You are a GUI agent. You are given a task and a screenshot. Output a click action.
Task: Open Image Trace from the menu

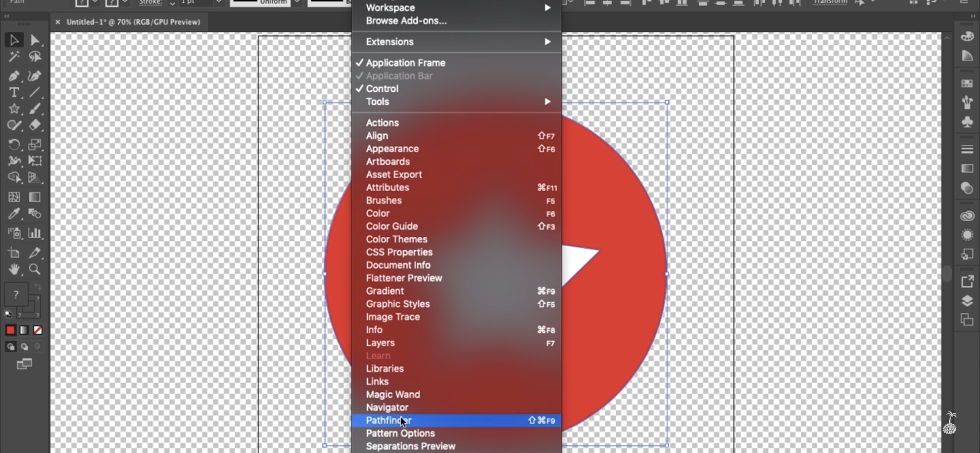(x=456, y=317)
